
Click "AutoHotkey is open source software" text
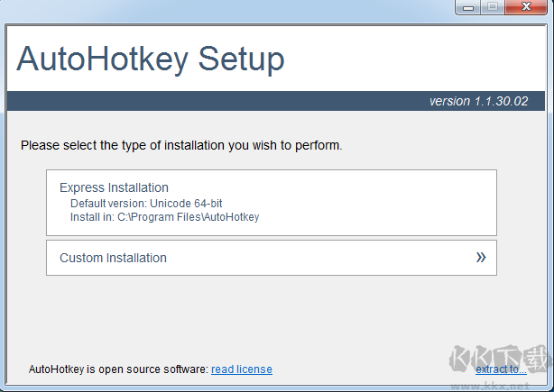(x=118, y=369)
